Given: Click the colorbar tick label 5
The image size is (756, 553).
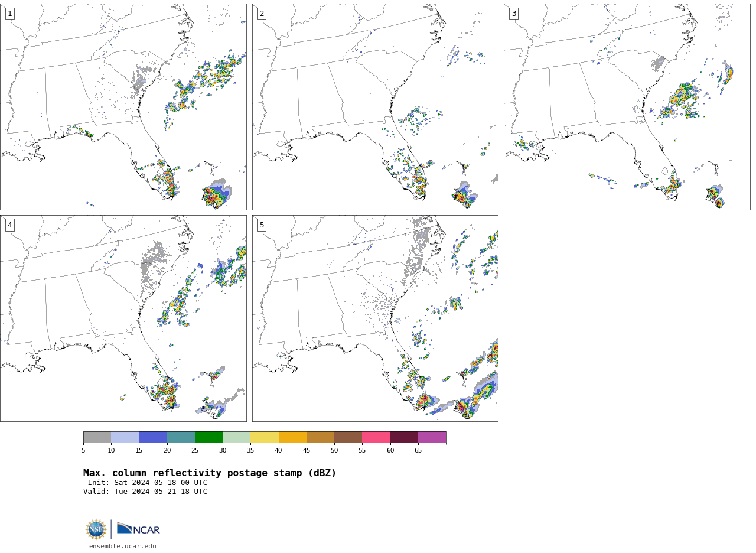Looking at the screenshot, I should pos(83,451).
